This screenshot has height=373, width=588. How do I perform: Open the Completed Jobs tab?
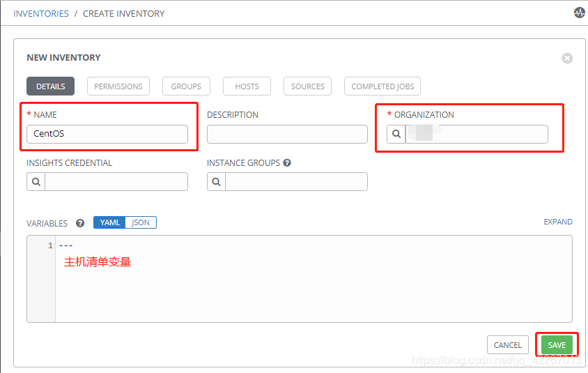coord(382,86)
